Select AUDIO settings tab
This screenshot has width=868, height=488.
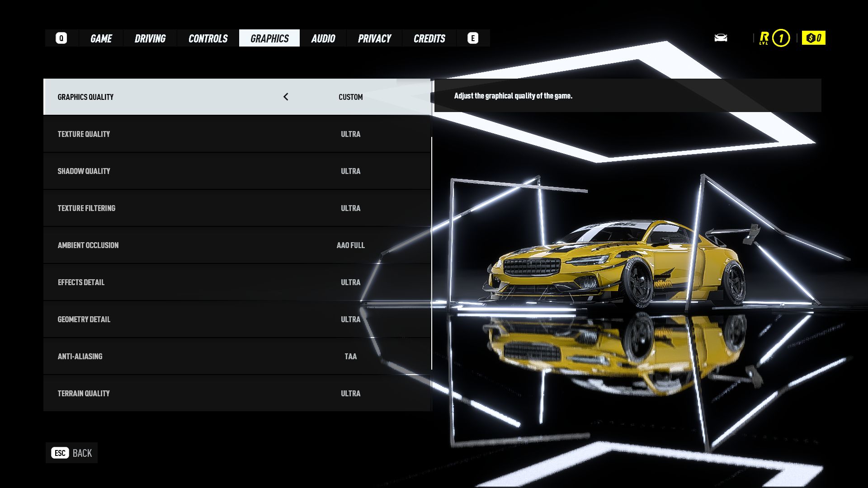(323, 38)
